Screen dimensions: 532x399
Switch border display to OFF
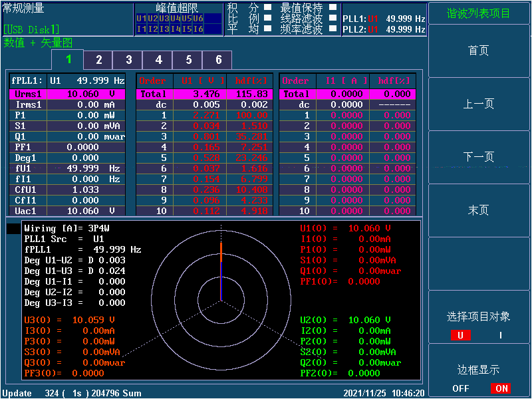point(461,388)
